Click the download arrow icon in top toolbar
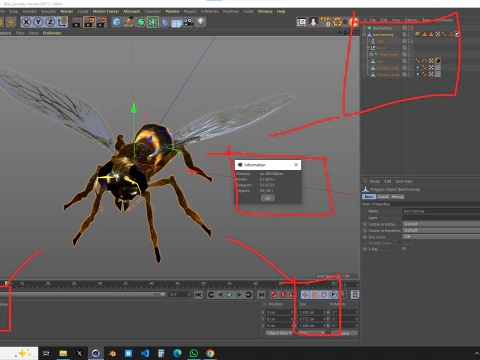 [x=313, y=22]
